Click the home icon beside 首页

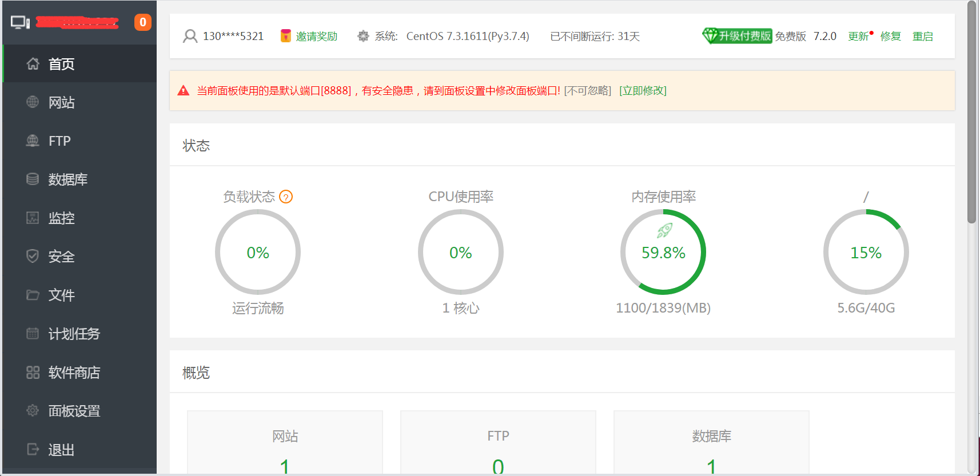click(33, 63)
